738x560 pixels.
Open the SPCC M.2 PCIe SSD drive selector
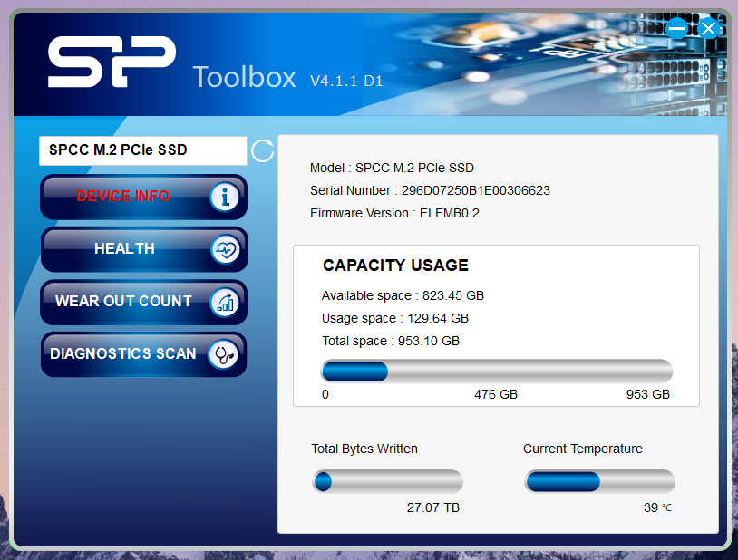(x=143, y=150)
